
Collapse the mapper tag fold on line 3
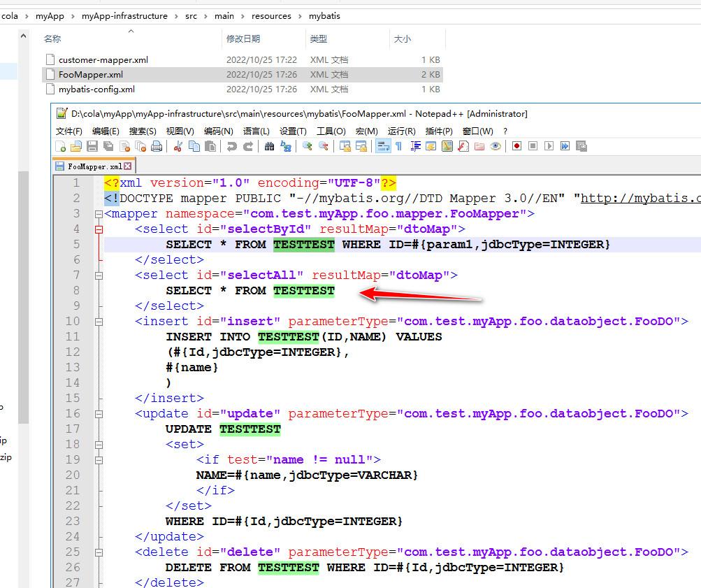coord(99,214)
